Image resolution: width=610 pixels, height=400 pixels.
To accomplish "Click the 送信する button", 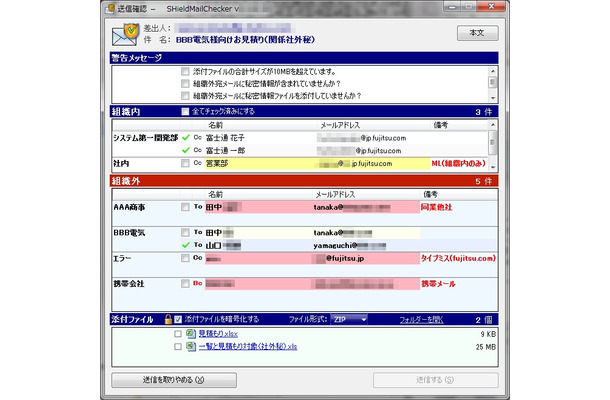I will (436, 380).
